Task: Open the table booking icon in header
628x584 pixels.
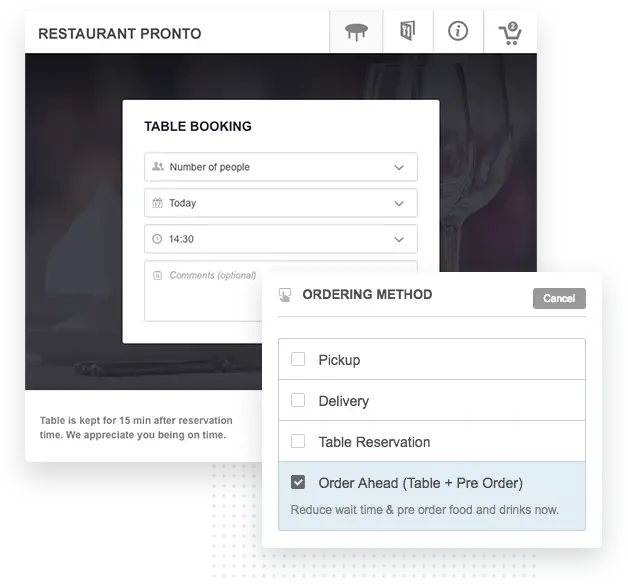Action: click(x=356, y=32)
